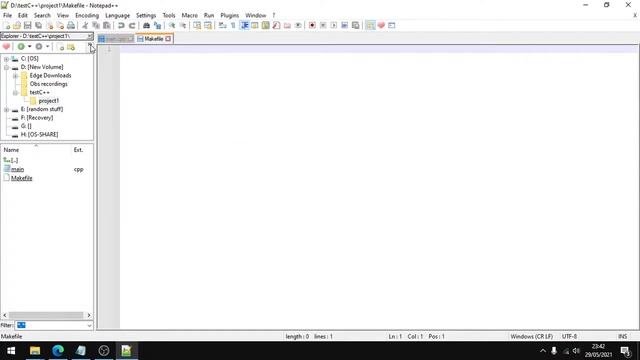Toggle synchronize vertical scrolling

tap(197, 25)
